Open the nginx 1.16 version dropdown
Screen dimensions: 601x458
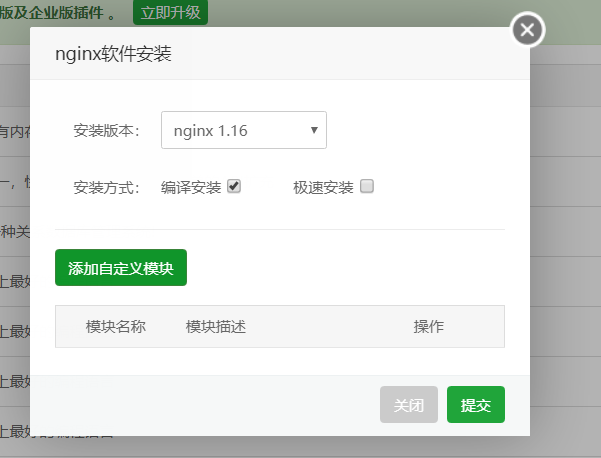tap(244, 130)
